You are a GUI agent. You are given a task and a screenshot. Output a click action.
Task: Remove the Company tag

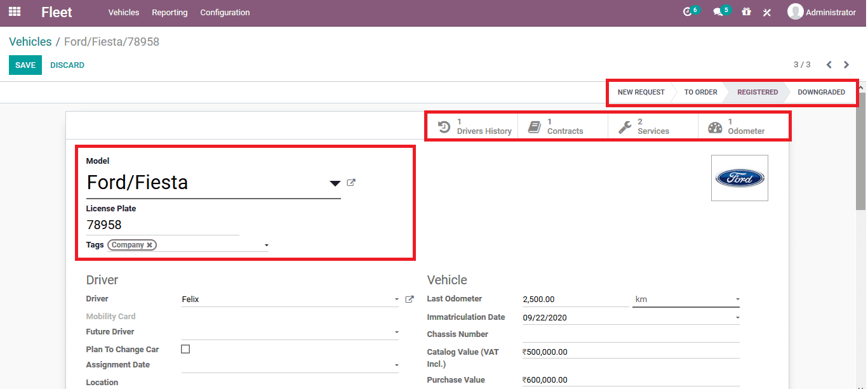pos(149,245)
